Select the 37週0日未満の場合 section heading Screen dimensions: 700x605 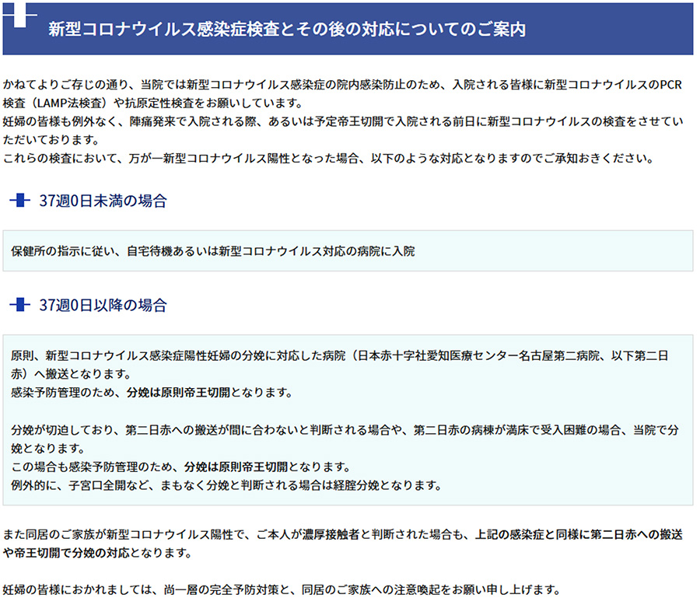(103, 201)
